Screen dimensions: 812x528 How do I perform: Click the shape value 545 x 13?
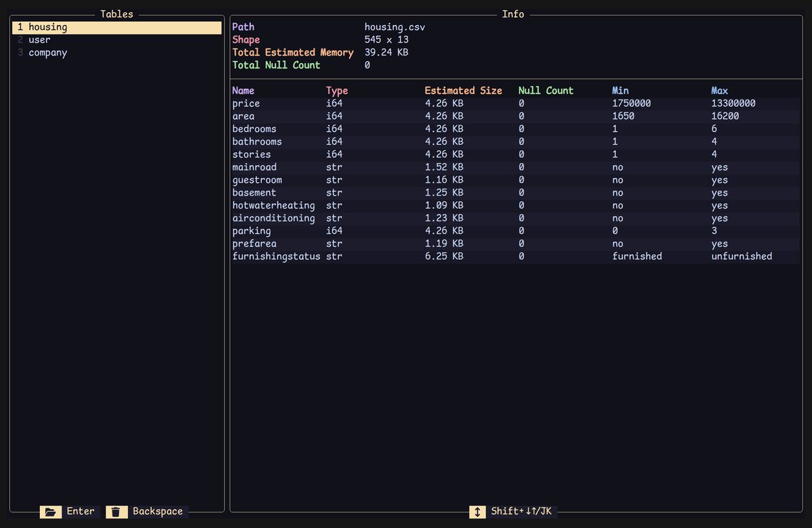pos(387,40)
